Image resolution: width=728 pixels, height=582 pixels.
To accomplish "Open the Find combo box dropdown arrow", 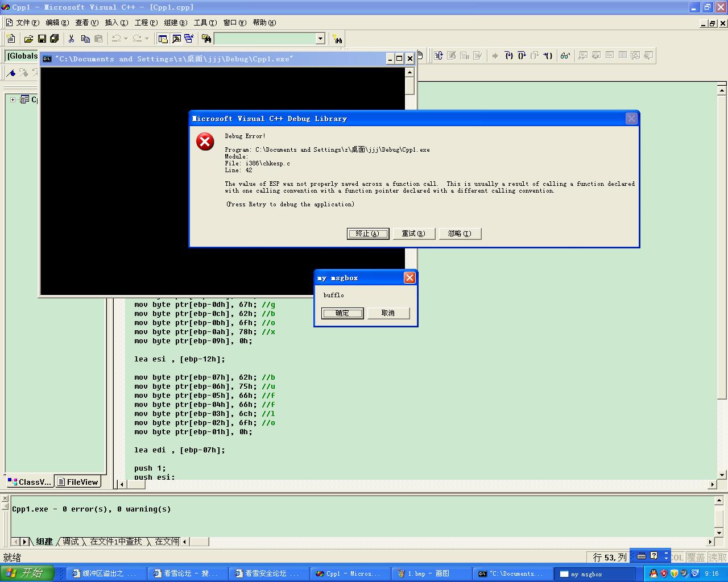I will 320,39.
